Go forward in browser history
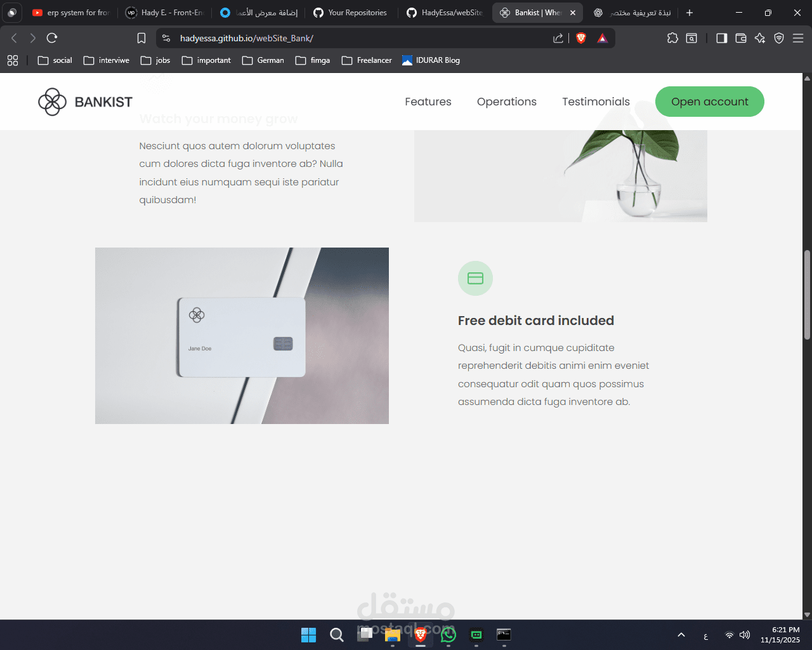The width and height of the screenshot is (812, 650). (33, 38)
